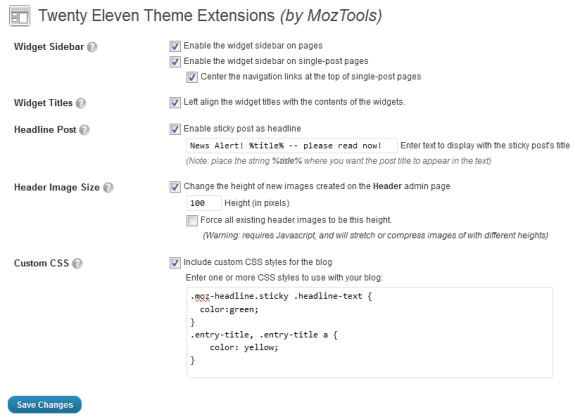This screenshot has width=575, height=419.
Task: Click the Widget Sidebar section label
Action: [49, 47]
